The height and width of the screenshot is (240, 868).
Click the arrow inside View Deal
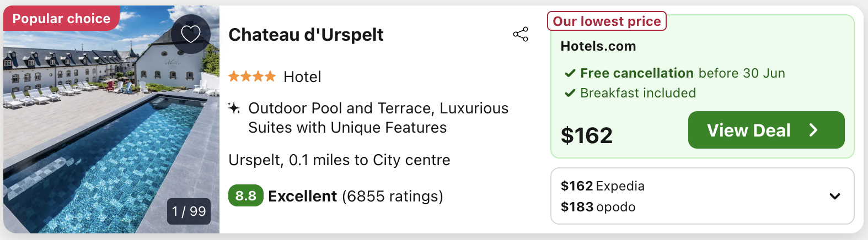[813, 130]
